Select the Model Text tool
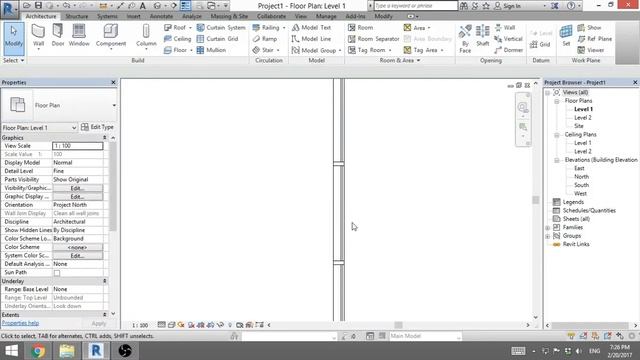Viewport: 640px width, 360px height. [311, 27]
